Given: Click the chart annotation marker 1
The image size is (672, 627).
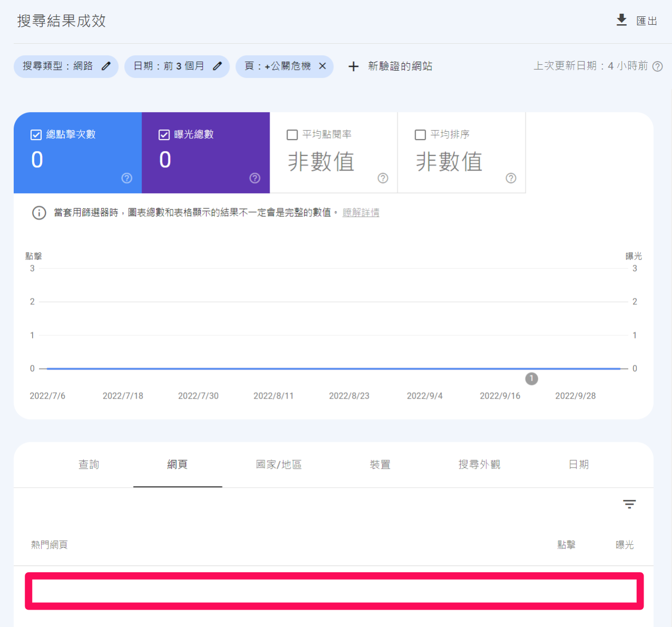Looking at the screenshot, I should coord(531,379).
